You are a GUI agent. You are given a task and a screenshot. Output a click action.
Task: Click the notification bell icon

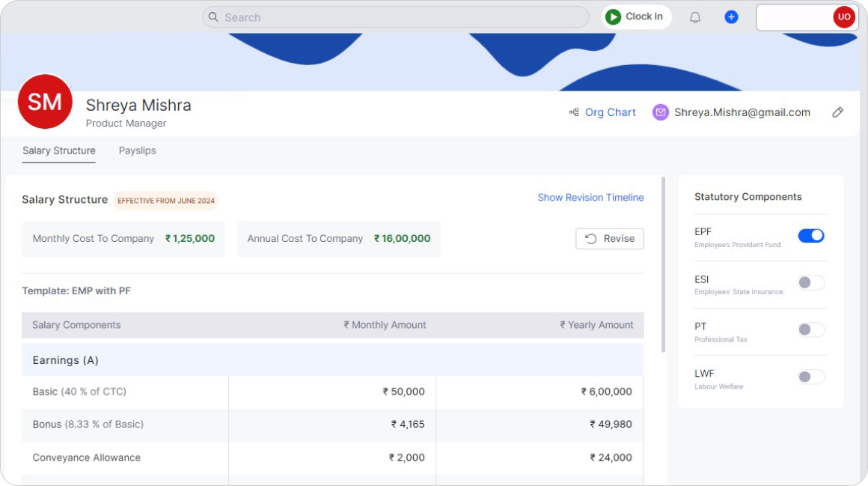pyautogui.click(x=695, y=17)
